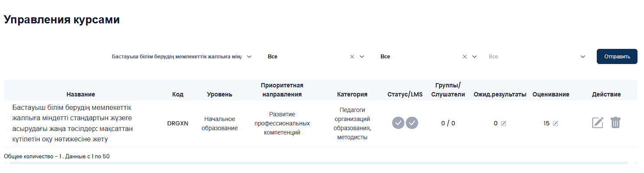Expand the second filter dropdown showing Все
Screen dimensions: 644x173
tap(362, 57)
